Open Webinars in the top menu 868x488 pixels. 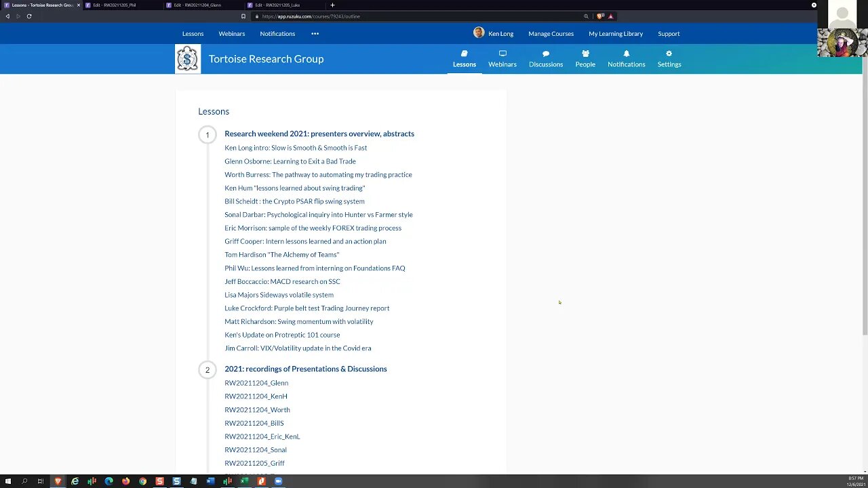[x=232, y=33]
